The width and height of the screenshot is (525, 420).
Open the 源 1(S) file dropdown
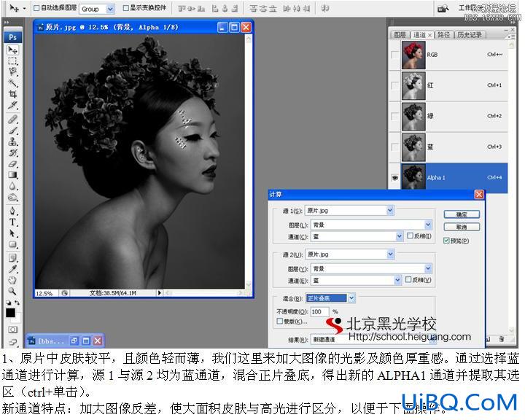point(390,210)
